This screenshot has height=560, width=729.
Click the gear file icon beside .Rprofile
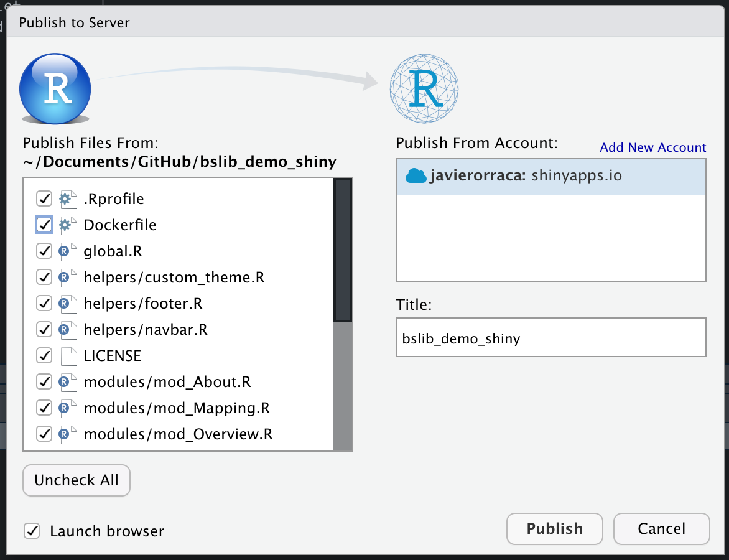pyautogui.click(x=68, y=199)
